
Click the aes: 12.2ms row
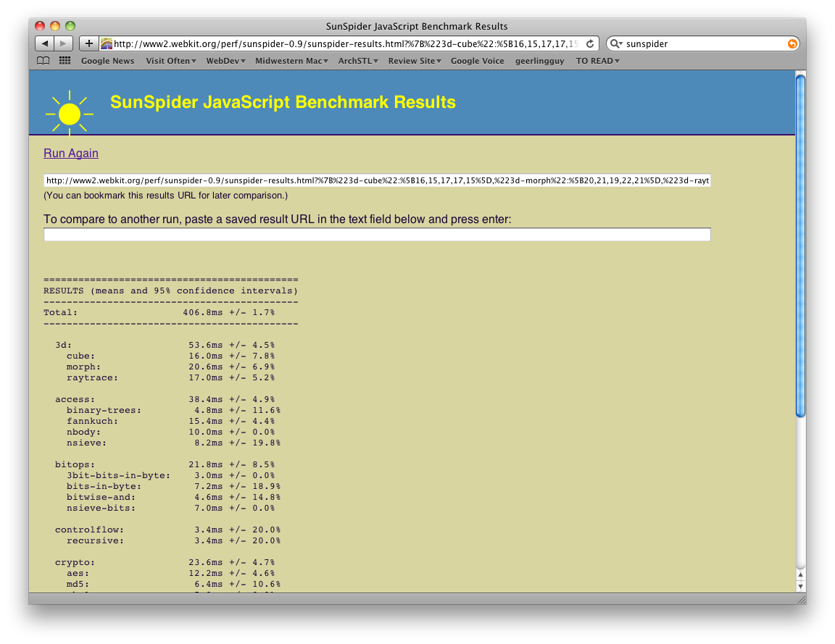171,573
